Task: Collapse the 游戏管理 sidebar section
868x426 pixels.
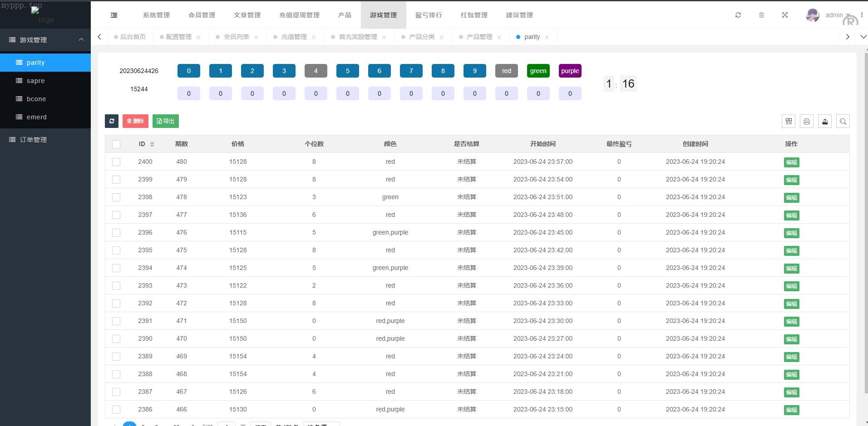Action: click(x=81, y=40)
